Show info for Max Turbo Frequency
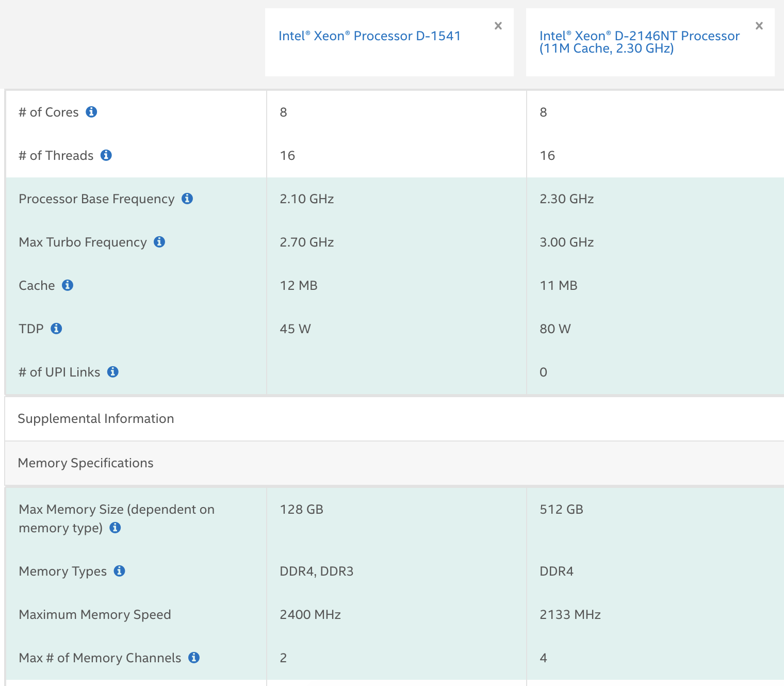784x686 pixels. click(159, 242)
